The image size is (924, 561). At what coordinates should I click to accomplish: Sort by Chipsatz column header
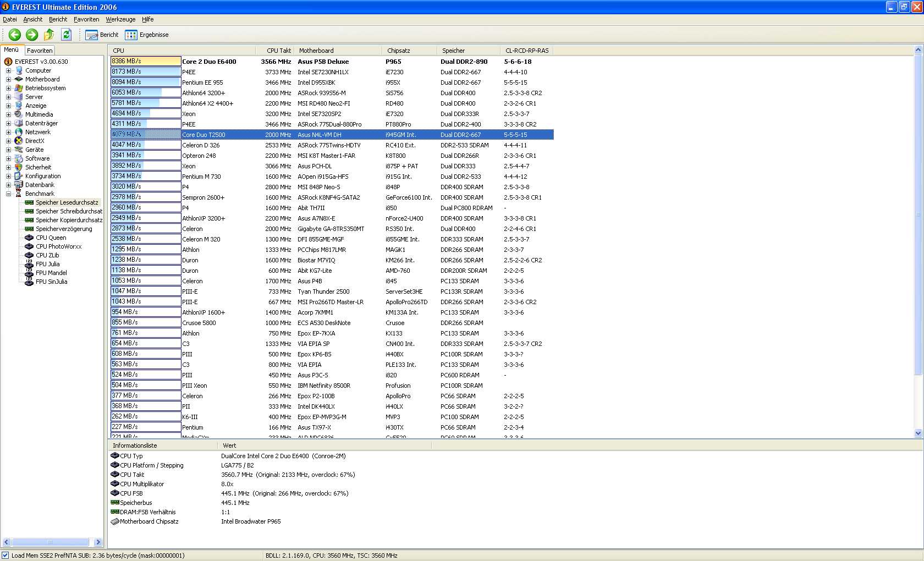pos(410,51)
